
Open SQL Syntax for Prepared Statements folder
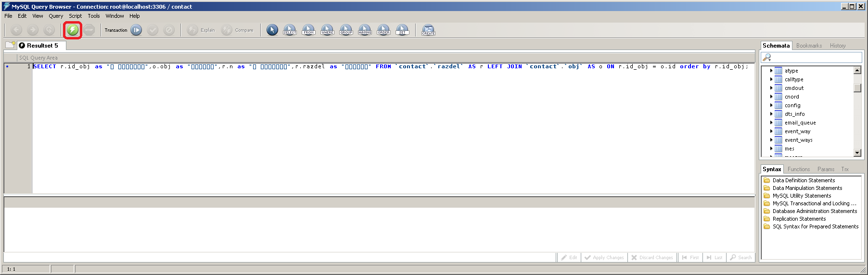point(816,226)
